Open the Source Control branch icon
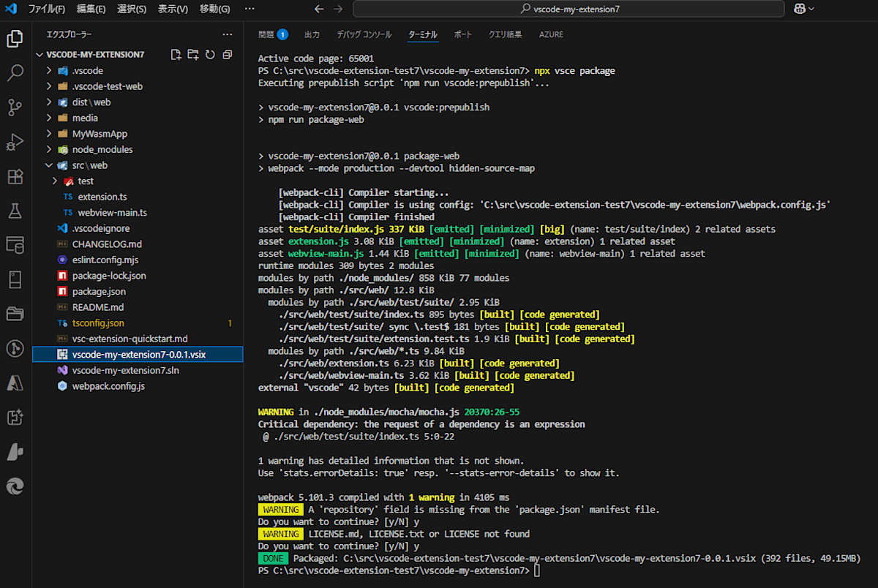 15,108
